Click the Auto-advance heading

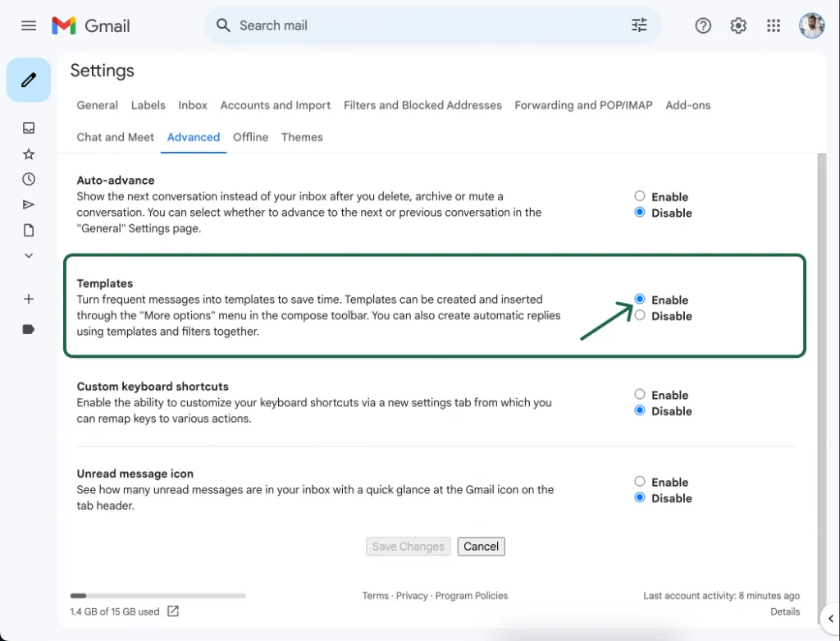pos(115,181)
